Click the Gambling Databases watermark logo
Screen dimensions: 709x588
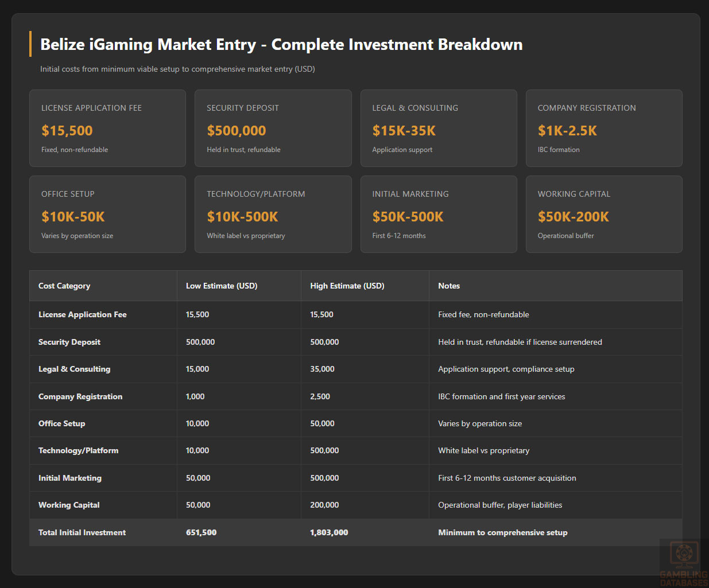click(x=683, y=563)
